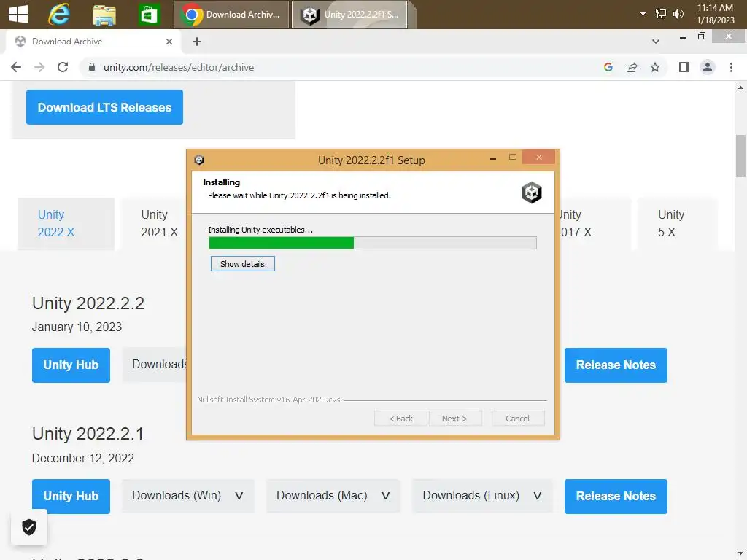
Task: Close the Download Archive tab
Action: pyautogui.click(x=169, y=42)
